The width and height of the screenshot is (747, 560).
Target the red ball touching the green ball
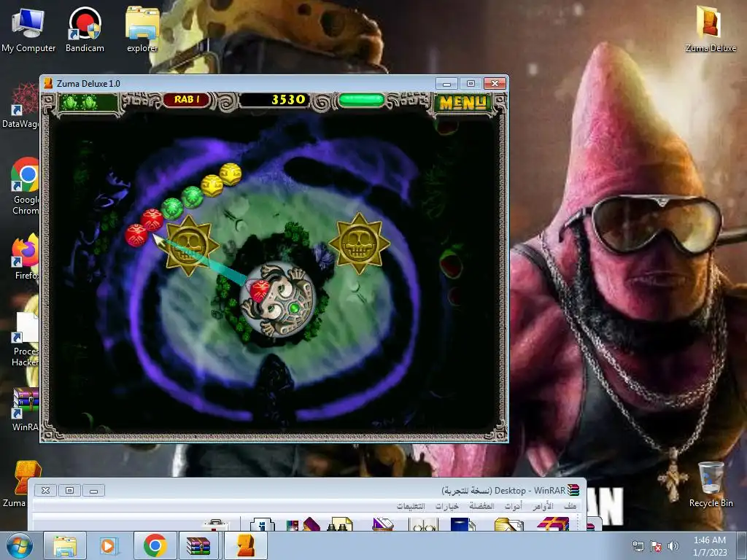(152, 219)
